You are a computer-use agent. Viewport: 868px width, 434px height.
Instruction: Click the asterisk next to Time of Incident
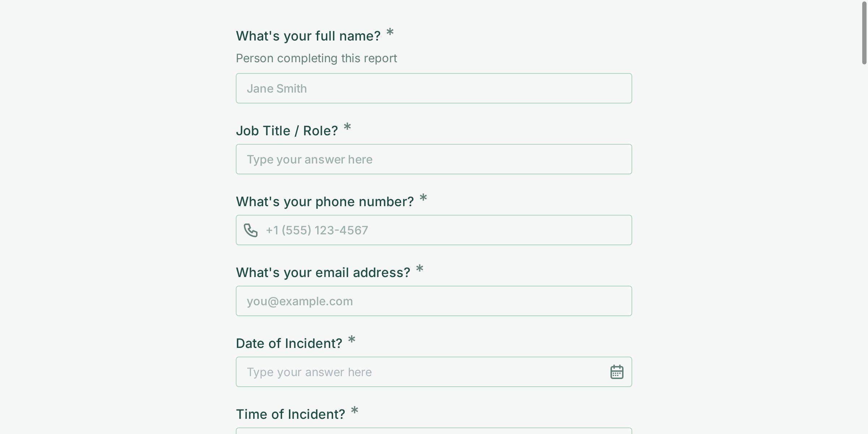pyautogui.click(x=354, y=411)
